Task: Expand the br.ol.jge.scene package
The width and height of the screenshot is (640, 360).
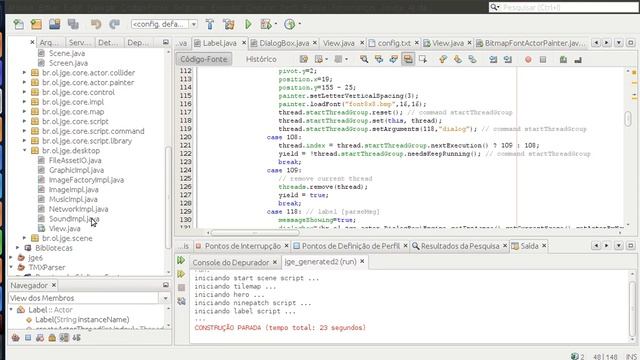Action: (24, 238)
